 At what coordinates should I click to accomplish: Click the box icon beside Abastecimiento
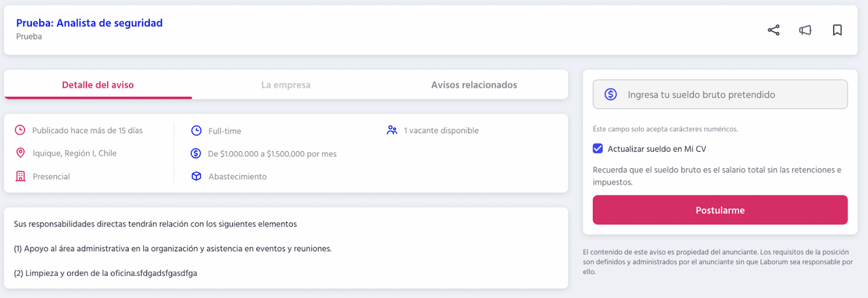pos(196,176)
